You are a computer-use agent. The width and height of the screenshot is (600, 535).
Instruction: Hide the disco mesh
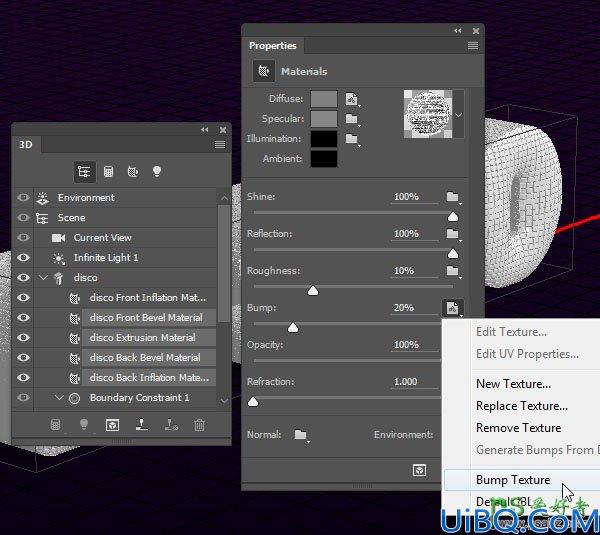tap(23, 277)
